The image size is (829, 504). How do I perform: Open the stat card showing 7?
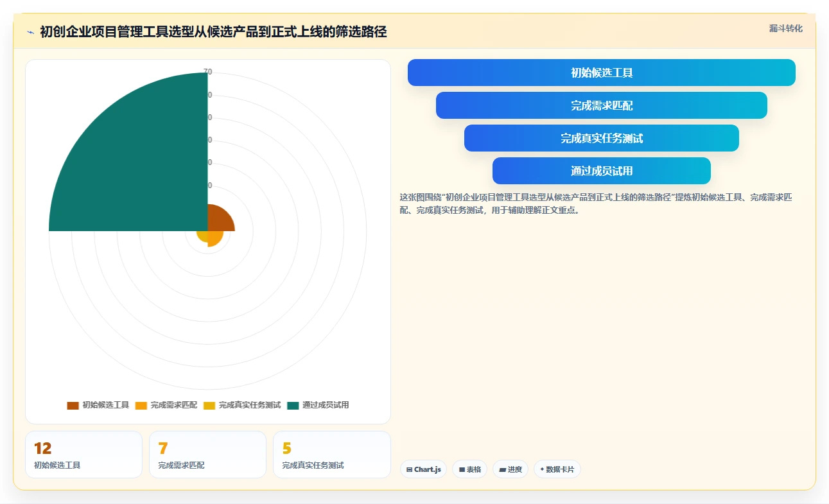pyautogui.click(x=207, y=455)
